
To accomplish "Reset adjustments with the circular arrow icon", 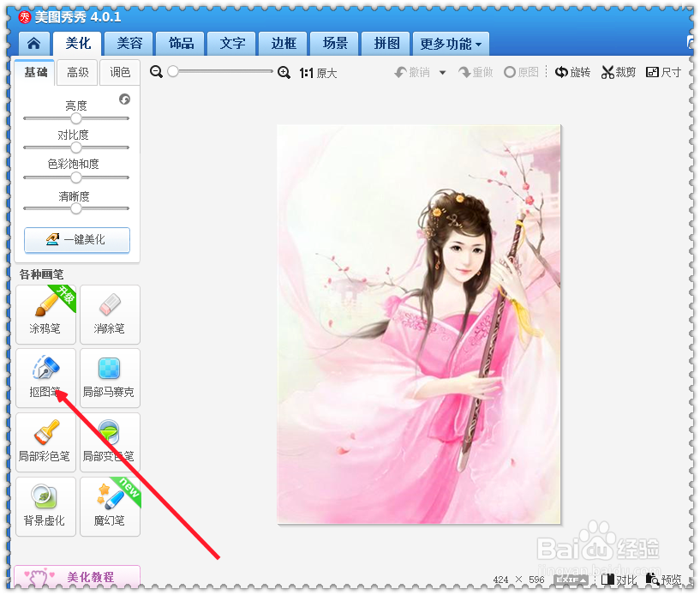I will [x=124, y=99].
